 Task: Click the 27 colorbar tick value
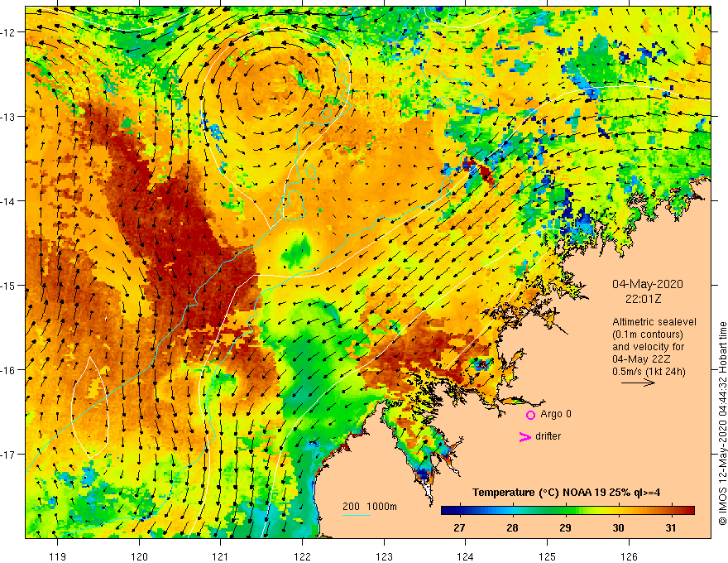coord(459,527)
